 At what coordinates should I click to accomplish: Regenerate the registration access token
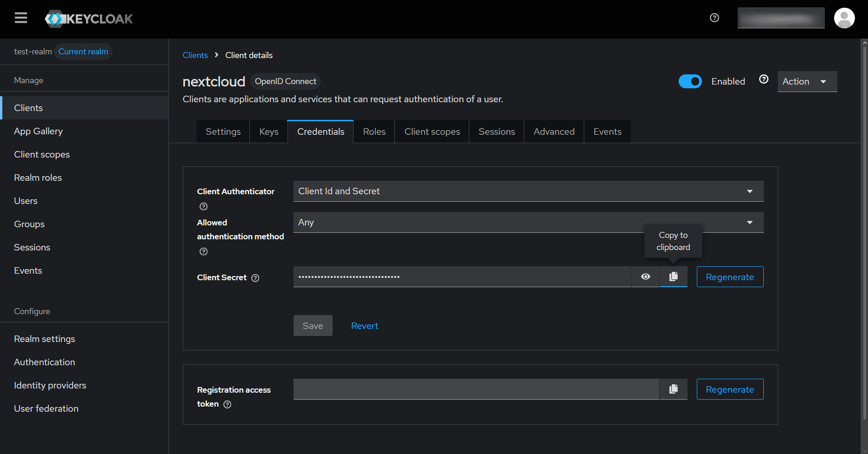click(730, 389)
